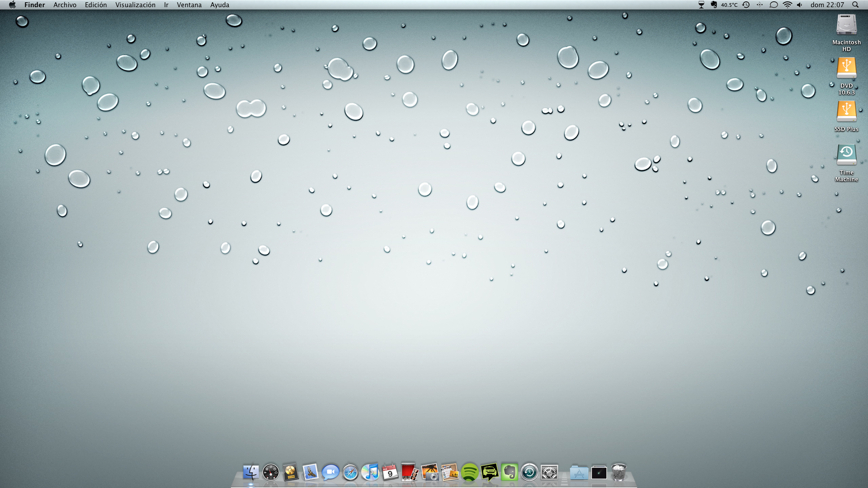Launch Photo Booth from the Dock
Image resolution: width=868 pixels, height=488 pixels.
(x=410, y=473)
